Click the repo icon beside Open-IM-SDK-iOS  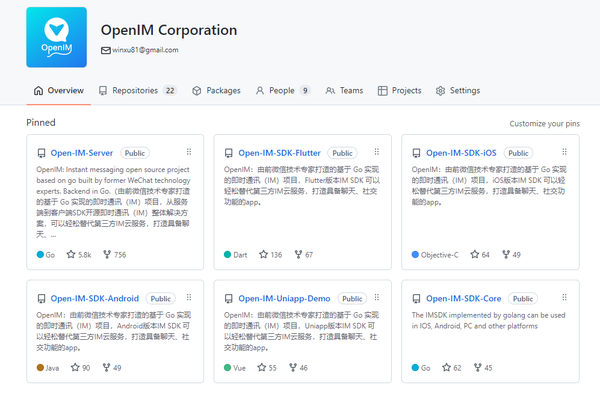[x=416, y=153]
